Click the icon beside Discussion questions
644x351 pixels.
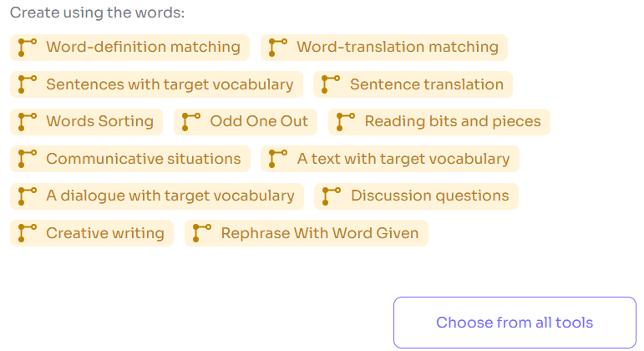tap(332, 196)
